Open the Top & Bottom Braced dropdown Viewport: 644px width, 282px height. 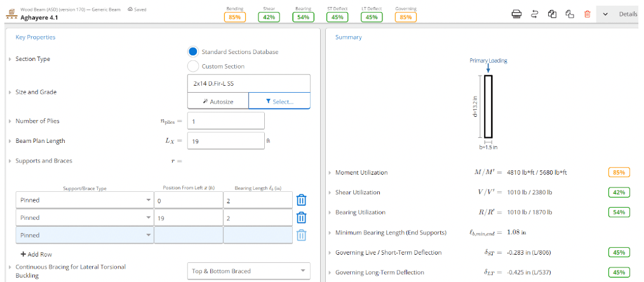tap(248, 271)
